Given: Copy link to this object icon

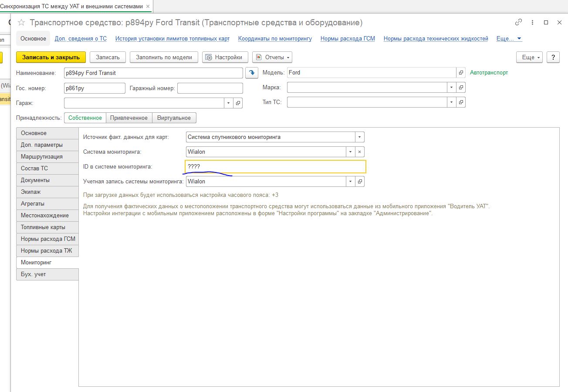Looking at the screenshot, I should (x=518, y=22).
